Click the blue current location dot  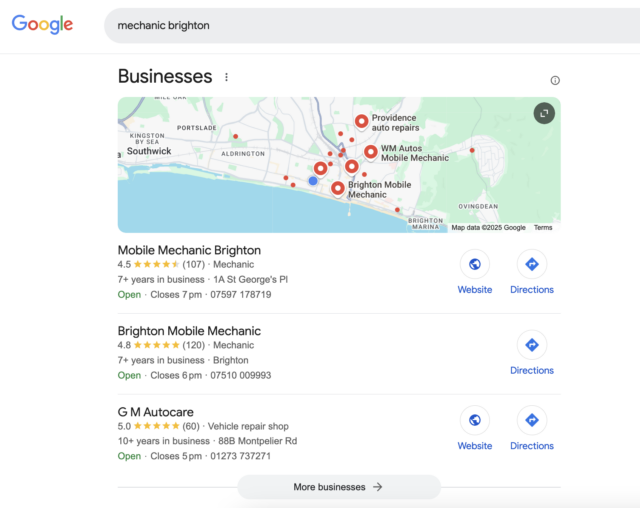[313, 181]
